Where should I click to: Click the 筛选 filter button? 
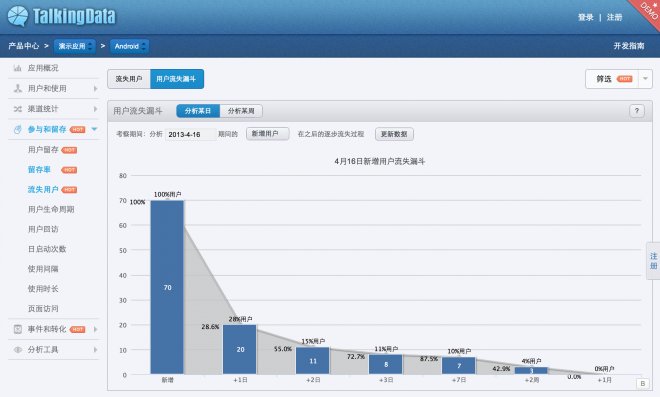(x=612, y=79)
